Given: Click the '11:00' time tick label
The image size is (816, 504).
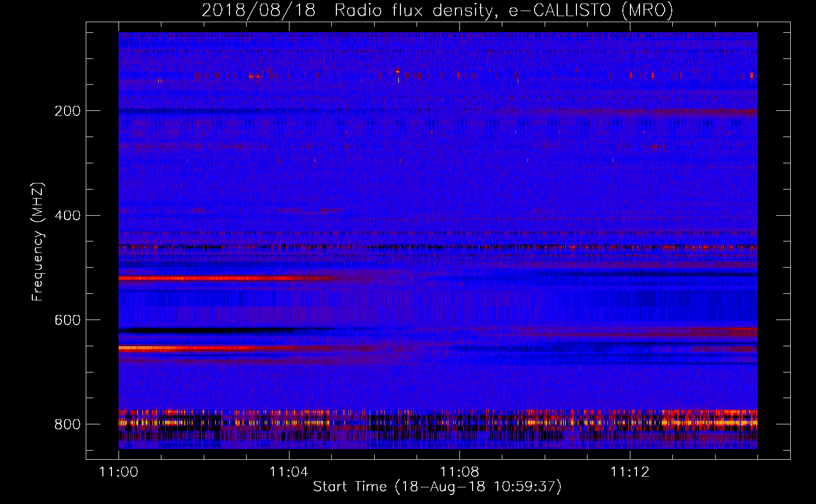Looking at the screenshot, I should coord(119,472).
